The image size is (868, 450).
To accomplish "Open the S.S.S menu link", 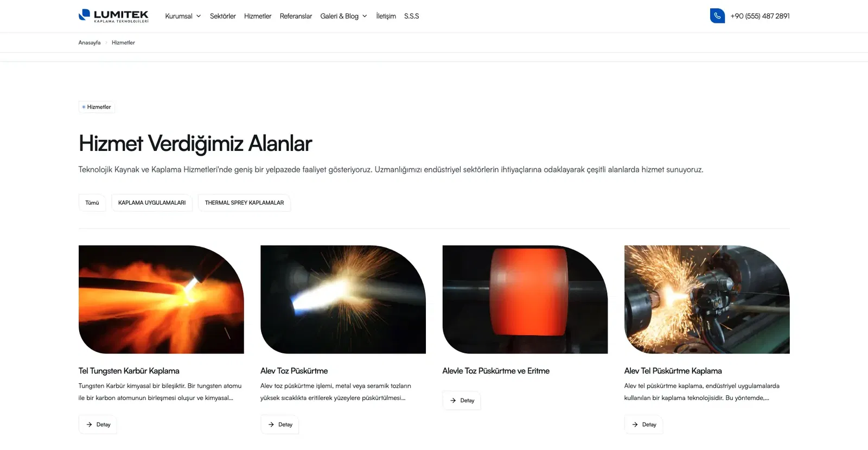I will (411, 16).
